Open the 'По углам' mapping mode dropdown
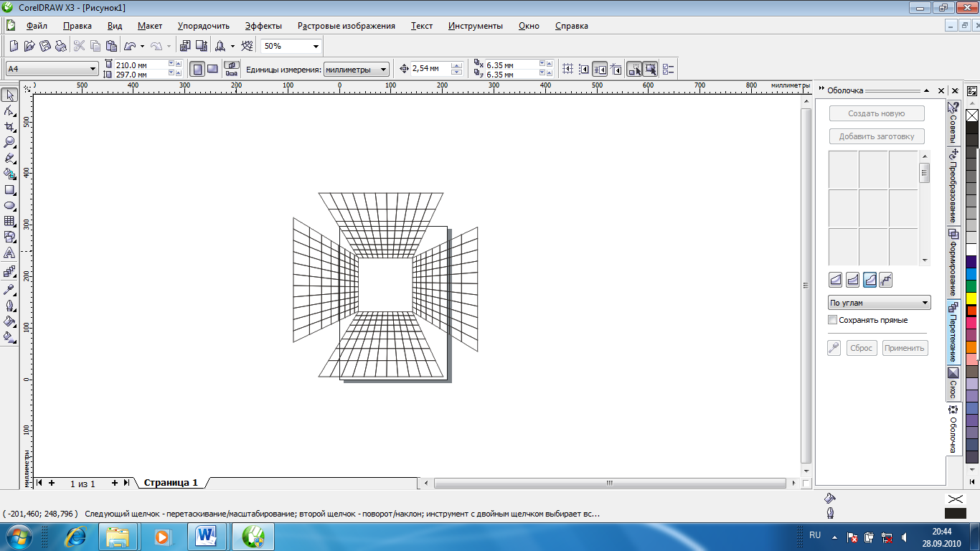This screenshot has height=551, width=980. tap(925, 303)
